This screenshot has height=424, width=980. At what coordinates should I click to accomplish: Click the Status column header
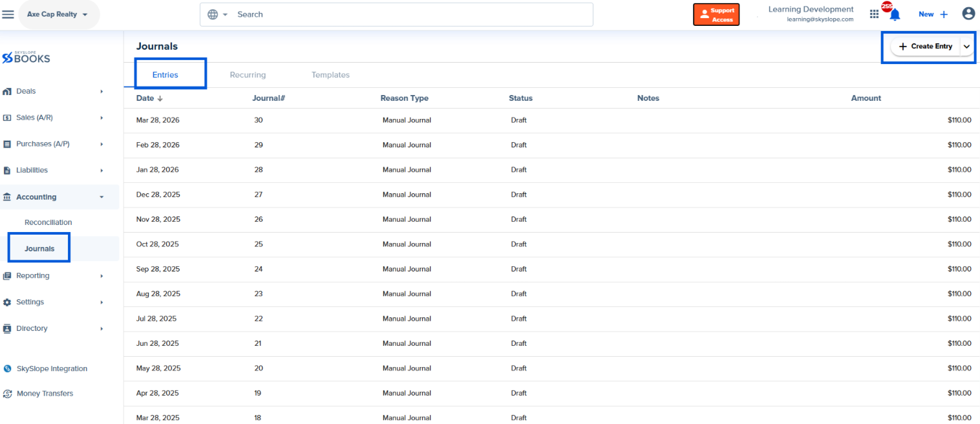[x=520, y=98]
